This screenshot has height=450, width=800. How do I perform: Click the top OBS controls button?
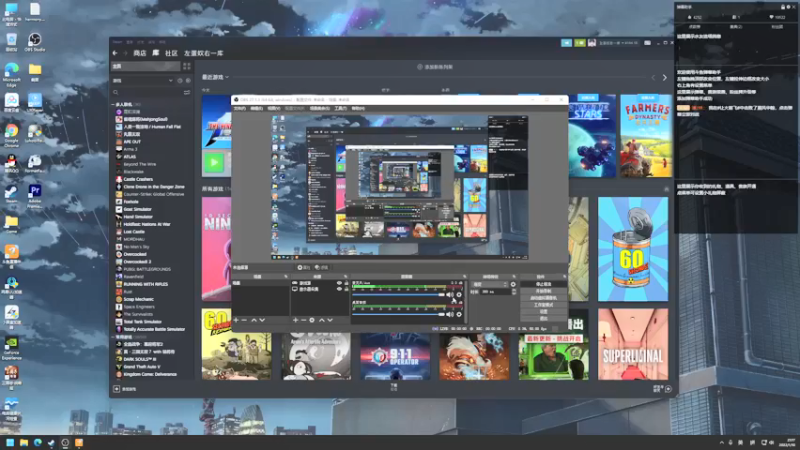coord(543,284)
